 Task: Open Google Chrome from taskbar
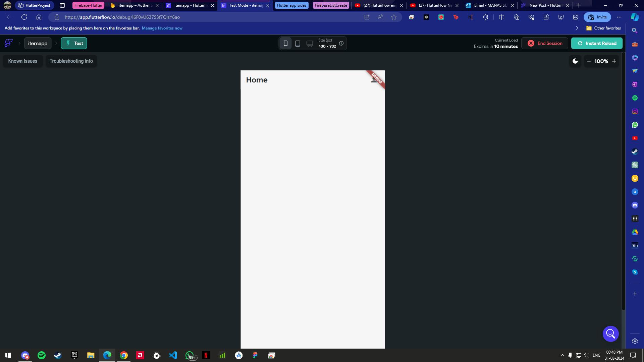[124, 355]
